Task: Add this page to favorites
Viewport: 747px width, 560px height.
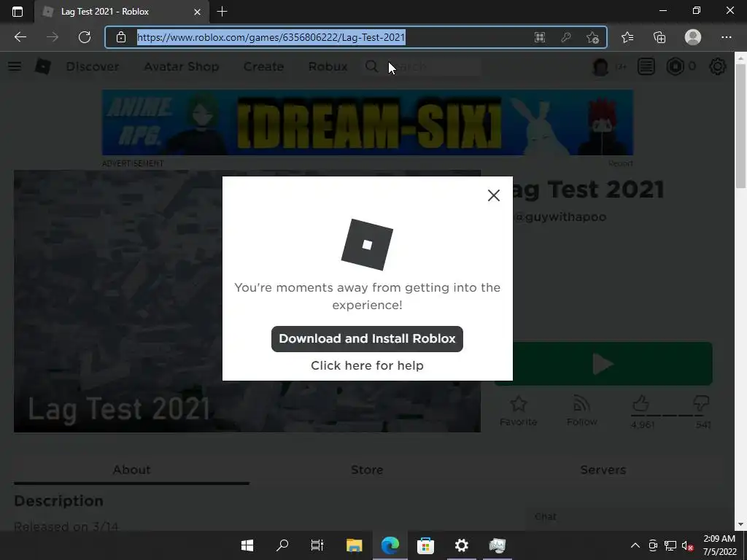Action: click(592, 37)
